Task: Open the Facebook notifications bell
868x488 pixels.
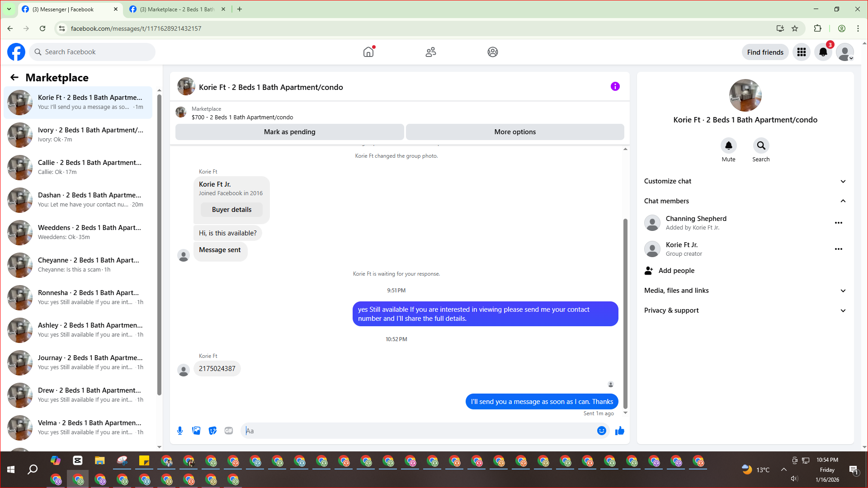Action: coord(823,52)
